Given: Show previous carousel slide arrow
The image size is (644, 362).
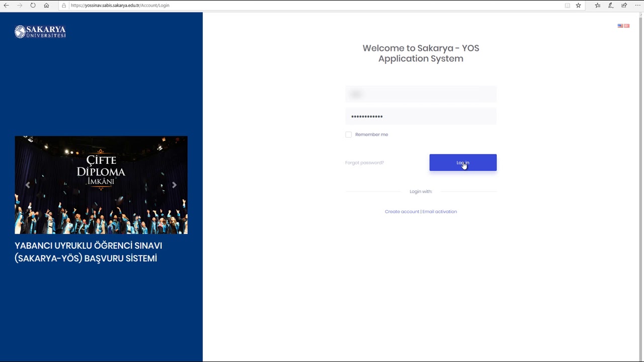Looking at the screenshot, I should [28, 185].
